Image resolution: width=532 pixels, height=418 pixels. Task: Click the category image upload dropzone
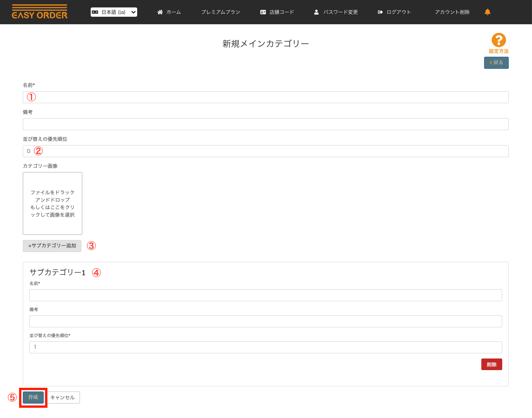53,203
